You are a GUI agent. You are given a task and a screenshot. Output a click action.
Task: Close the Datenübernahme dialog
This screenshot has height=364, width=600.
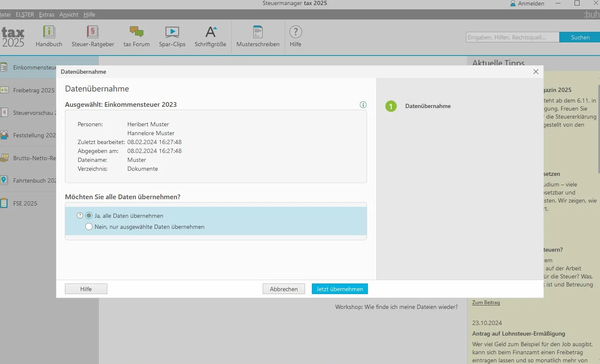click(536, 72)
